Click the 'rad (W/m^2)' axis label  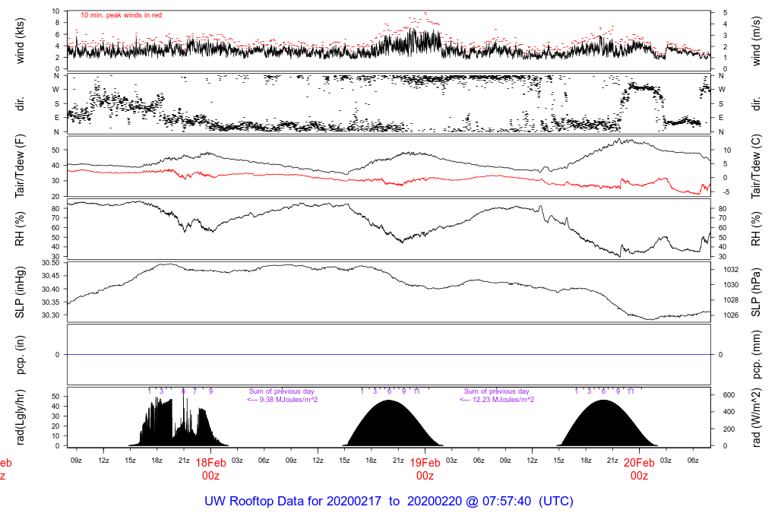coord(756,417)
